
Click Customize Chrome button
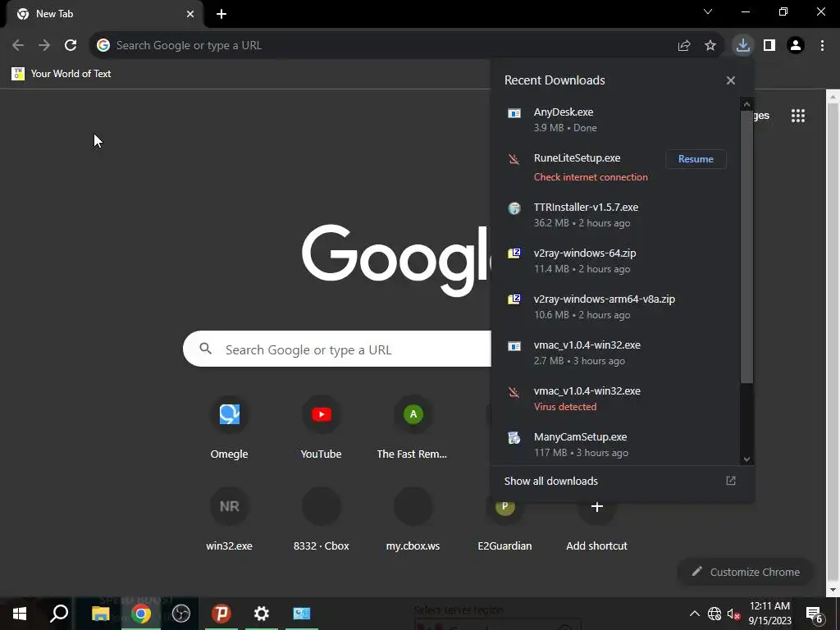(x=746, y=572)
